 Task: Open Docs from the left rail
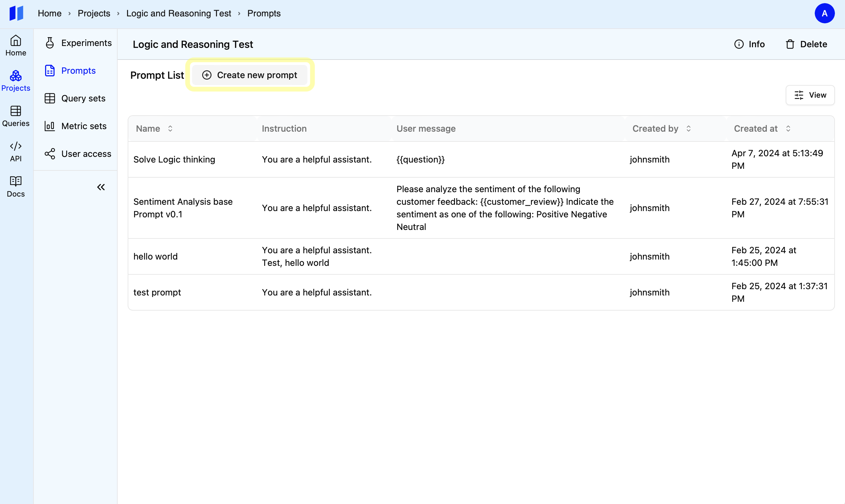pos(16,187)
